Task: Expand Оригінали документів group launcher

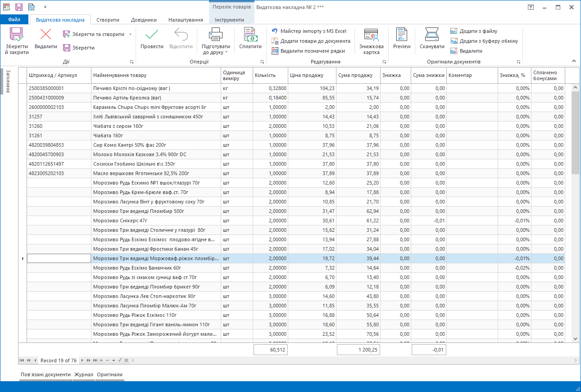Action: coord(519,62)
